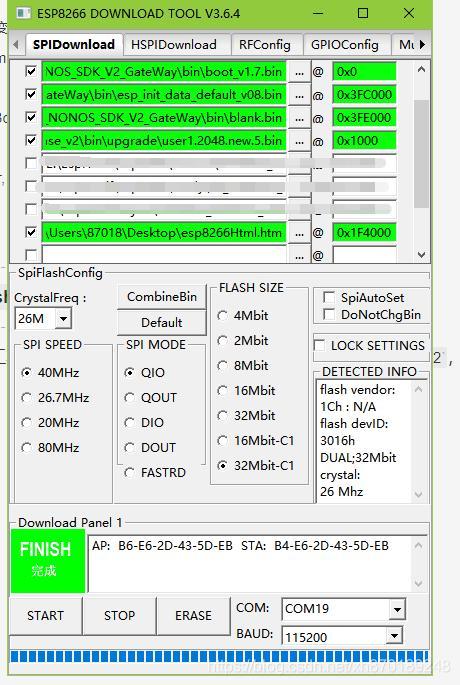
Task: Show previous tabs with left arrow
Action: point(16,45)
